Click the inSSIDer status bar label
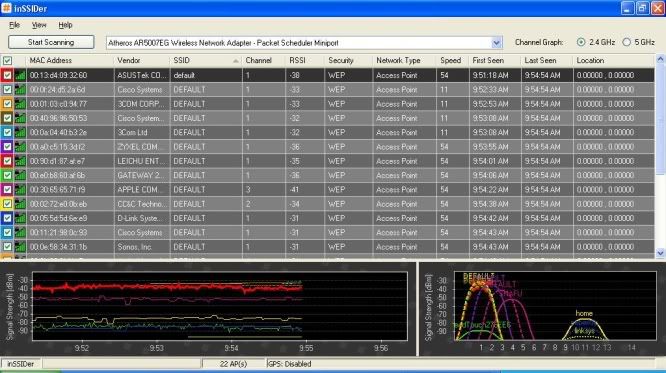Viewport: 666px width, 373px height. (x=21, y=364)
